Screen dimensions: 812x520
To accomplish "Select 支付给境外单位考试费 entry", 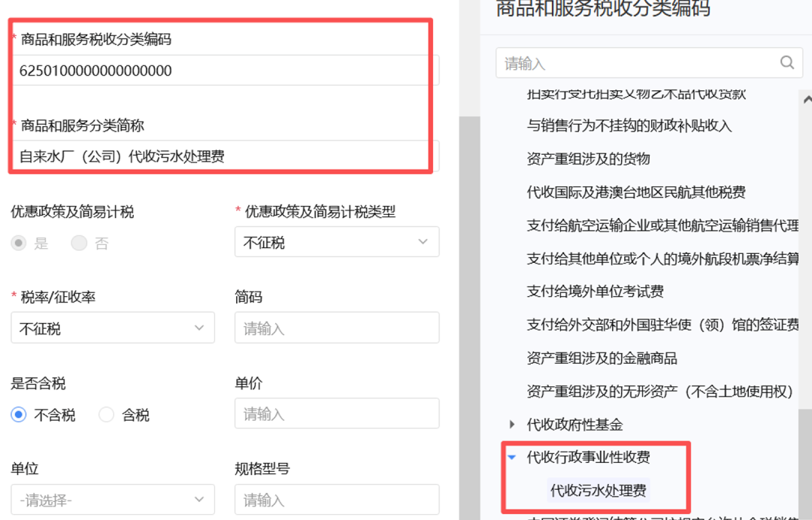I will [595, 292].
